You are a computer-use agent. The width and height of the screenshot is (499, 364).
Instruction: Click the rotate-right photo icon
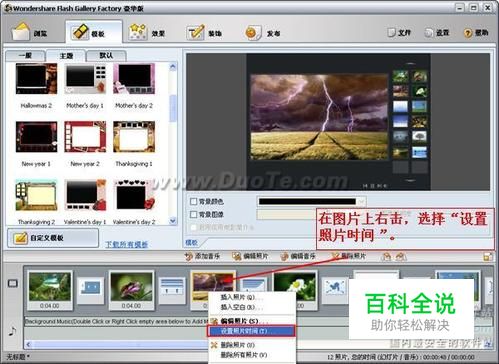(401, 256)
